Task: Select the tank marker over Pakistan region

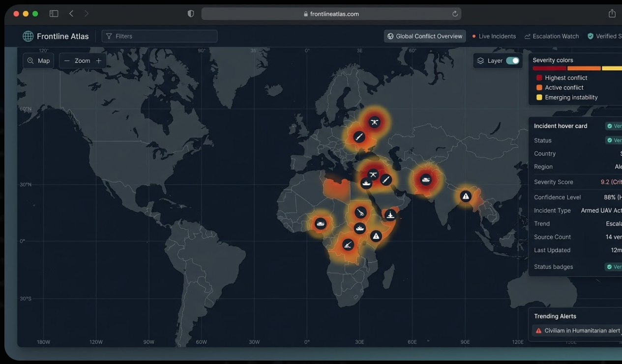Action: pos(426,180)
